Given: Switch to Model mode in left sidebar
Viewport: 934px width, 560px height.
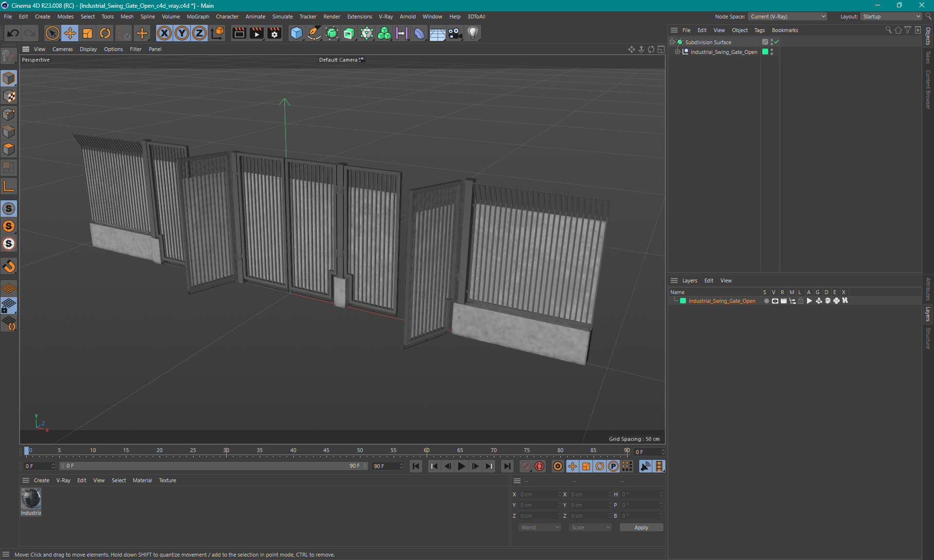Looking at the screenshot, I should tap(9, 78).
